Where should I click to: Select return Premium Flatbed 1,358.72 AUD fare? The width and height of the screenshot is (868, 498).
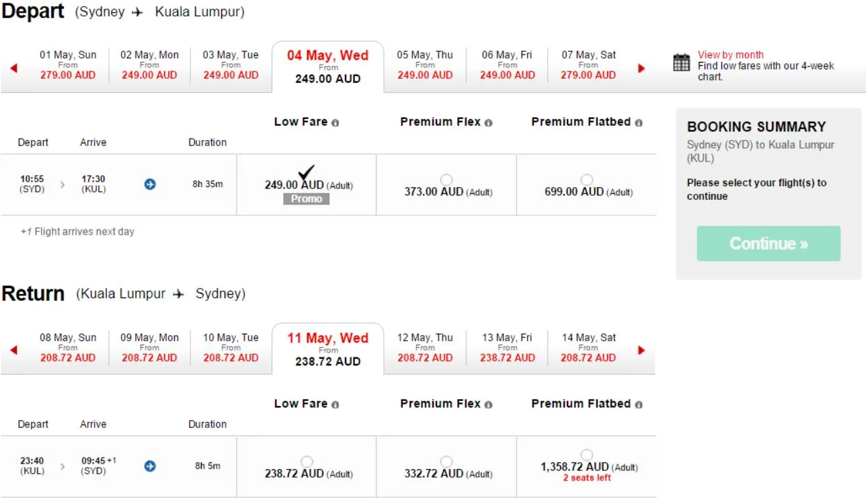click(587, 455)
